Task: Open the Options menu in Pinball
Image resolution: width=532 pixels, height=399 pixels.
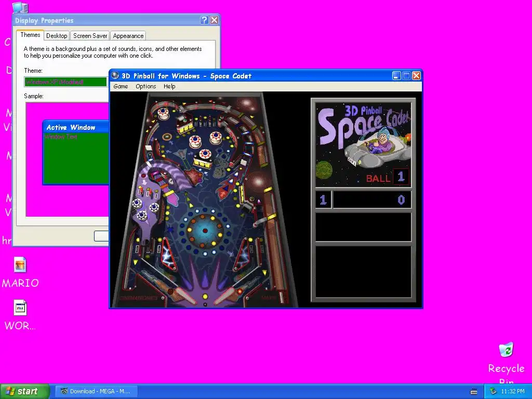Action: [x=145, y=86]
